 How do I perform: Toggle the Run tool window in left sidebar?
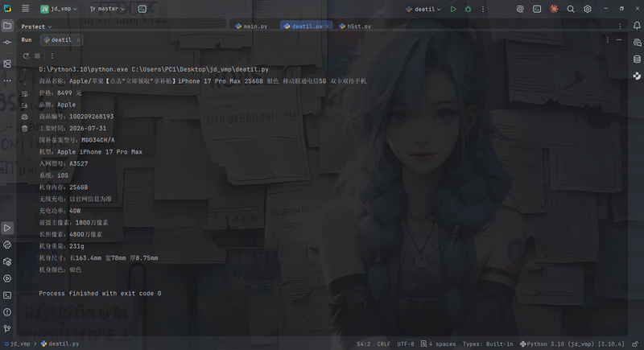click(7, 228)
